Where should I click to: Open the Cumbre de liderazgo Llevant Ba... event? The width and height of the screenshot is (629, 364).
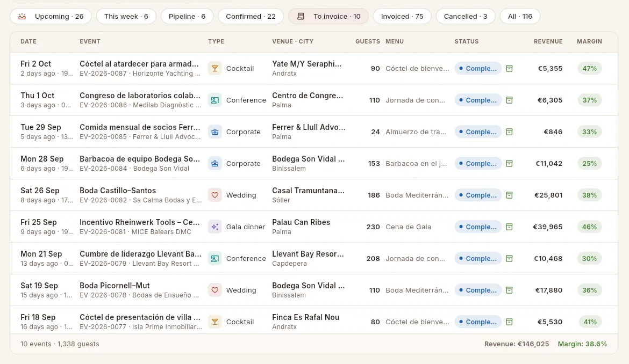click(x=140, y=254)
